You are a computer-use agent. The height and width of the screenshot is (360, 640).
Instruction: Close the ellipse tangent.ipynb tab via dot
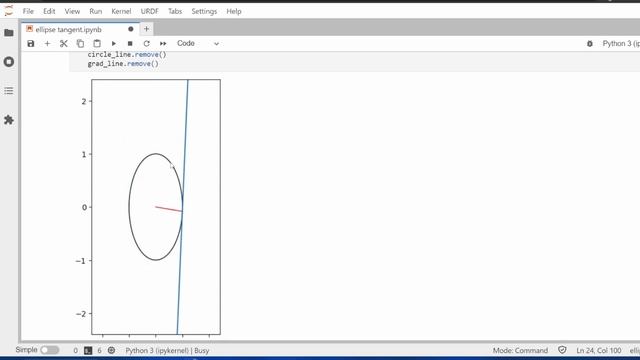[x=131, y=29]
